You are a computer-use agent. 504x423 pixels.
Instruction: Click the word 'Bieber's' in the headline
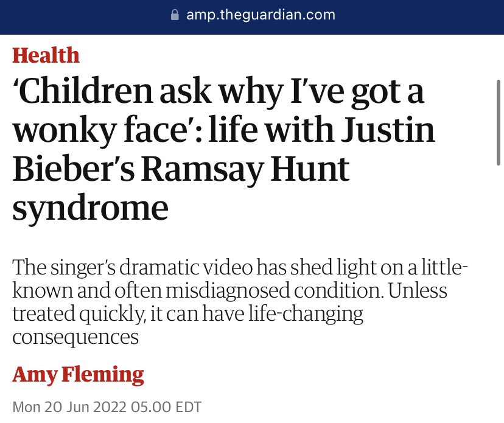click(74, 169)
